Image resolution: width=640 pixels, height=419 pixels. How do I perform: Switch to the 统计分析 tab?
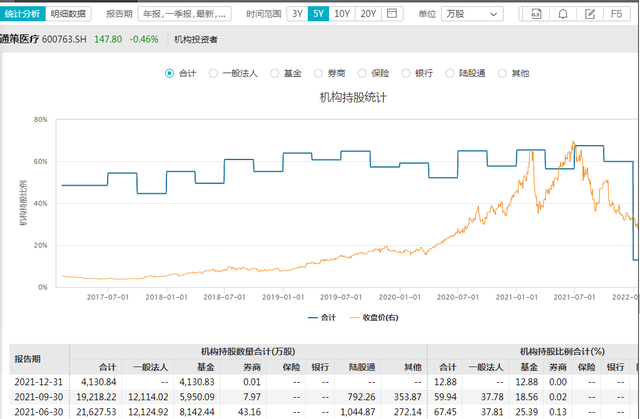22,15
